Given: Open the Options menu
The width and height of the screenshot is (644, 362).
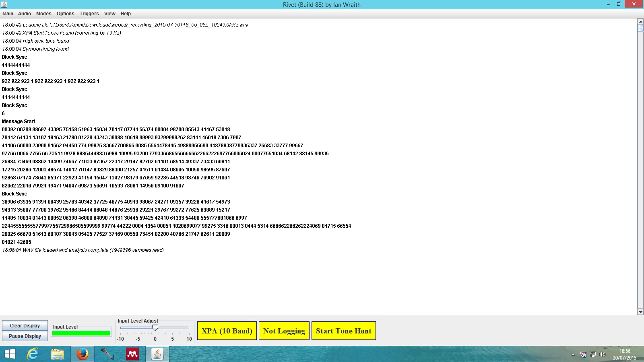Looking at the screenshot, I should pyautogui.click(x=65, y=14).
